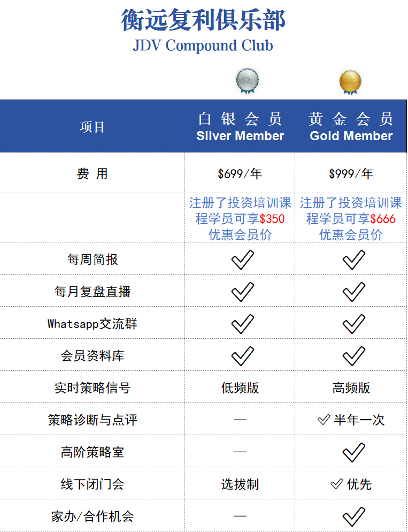Click Gold checkmark for 家办/合作机会
Image resolution: width=408 pixels, height=532 pixels.
353,516
